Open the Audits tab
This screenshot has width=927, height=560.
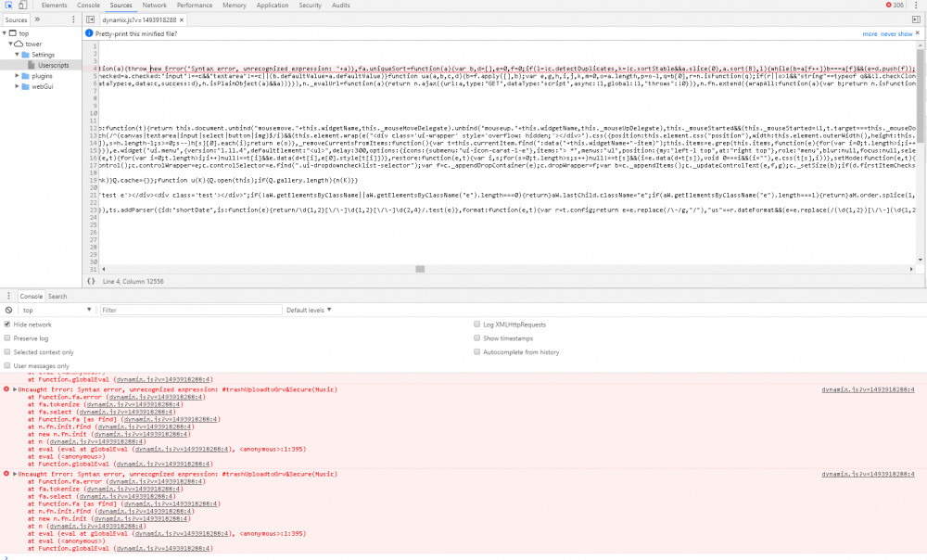[340, 6]
